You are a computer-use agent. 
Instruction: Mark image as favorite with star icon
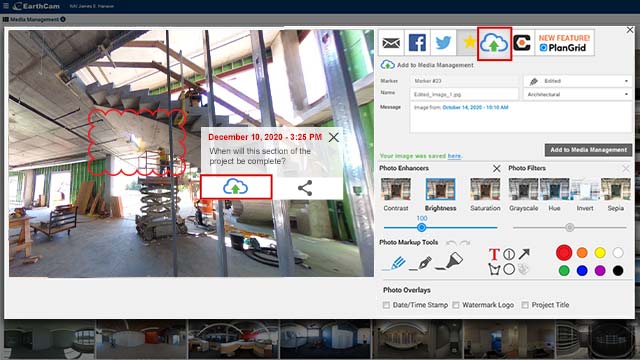tap(469, 42)
